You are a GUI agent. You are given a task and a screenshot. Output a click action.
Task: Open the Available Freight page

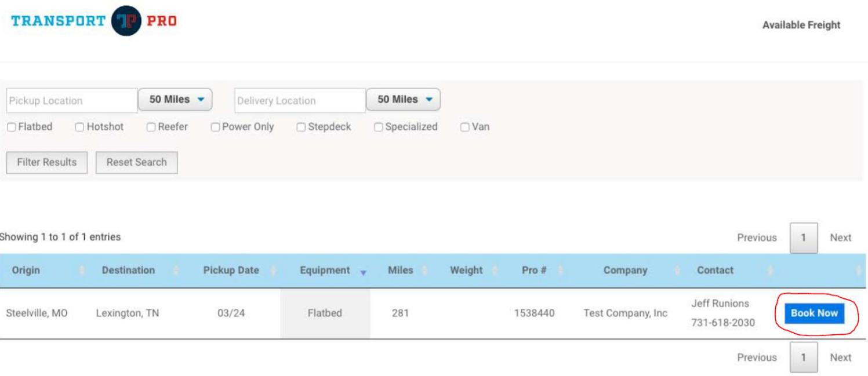point(801,25)
